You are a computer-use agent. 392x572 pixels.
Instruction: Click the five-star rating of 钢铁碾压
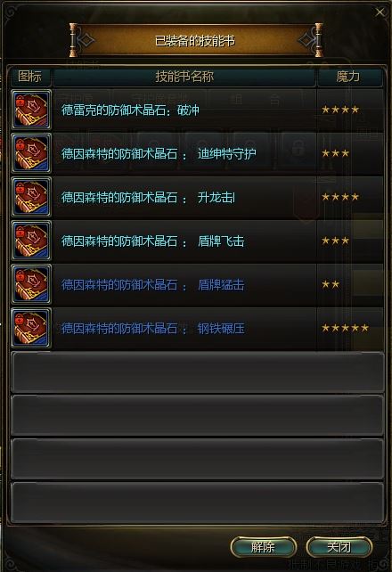[345, 328]
